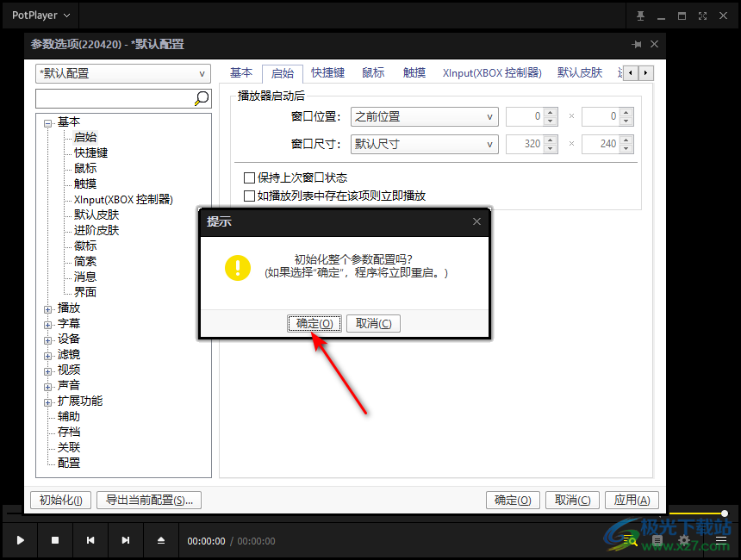
Task: Open 窗口尺寸 dropdown showing 默认尺寸
Action: [425, 144]
